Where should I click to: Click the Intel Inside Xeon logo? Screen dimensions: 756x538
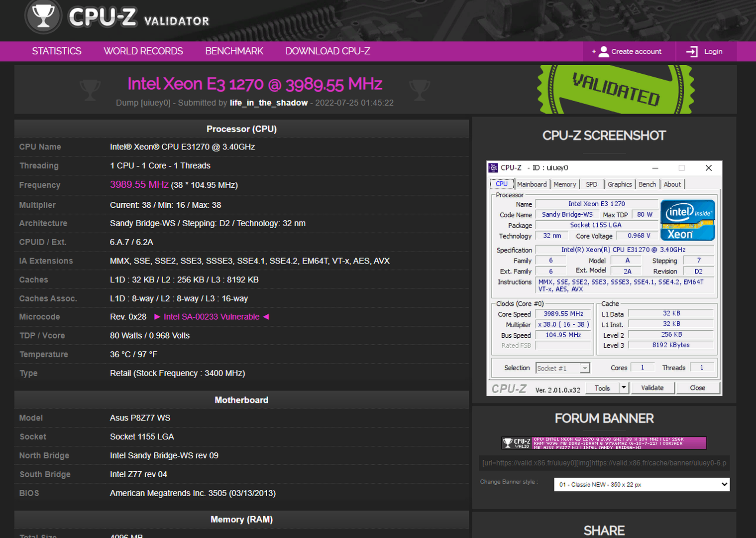pos(687,220)
